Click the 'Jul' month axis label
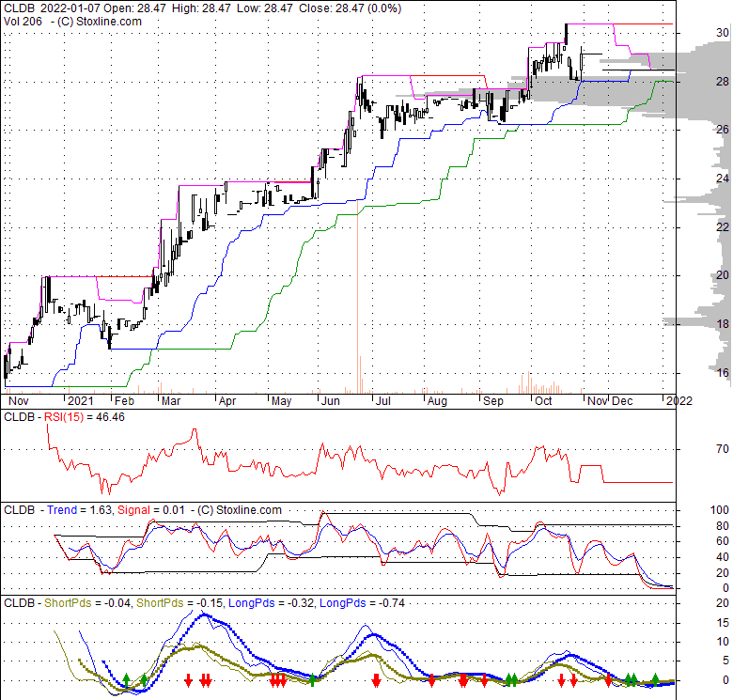 383,401
